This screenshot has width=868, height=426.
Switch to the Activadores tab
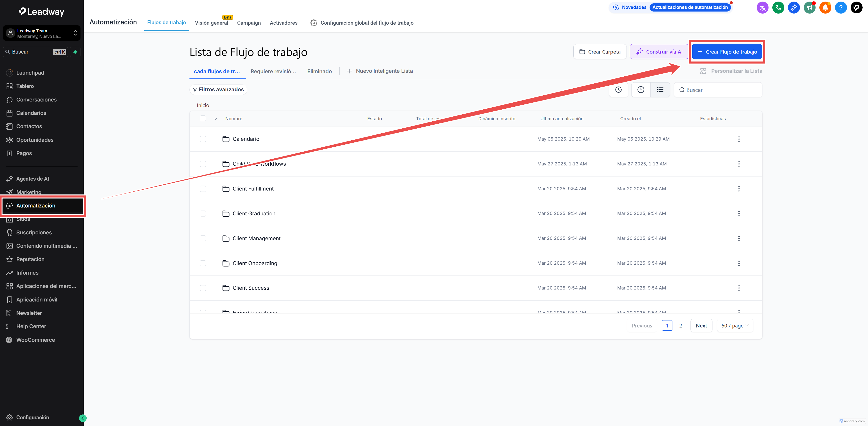pos(283,23)
